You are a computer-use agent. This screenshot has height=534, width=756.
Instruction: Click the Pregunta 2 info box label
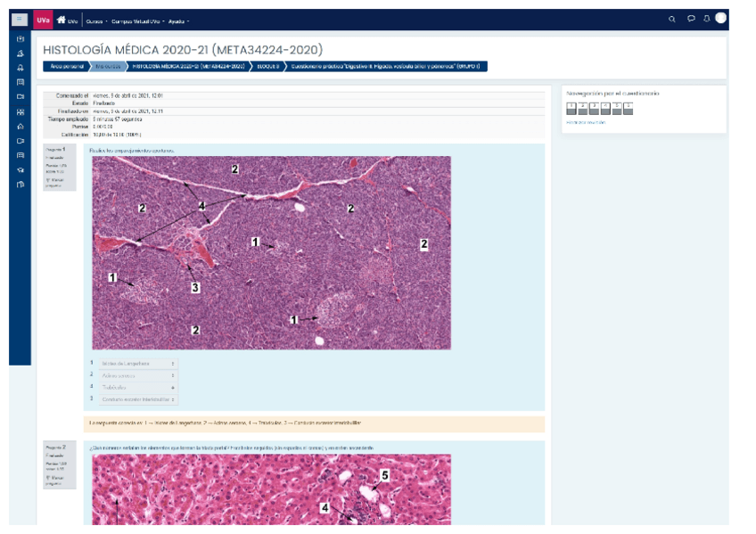tap(55, 448)
